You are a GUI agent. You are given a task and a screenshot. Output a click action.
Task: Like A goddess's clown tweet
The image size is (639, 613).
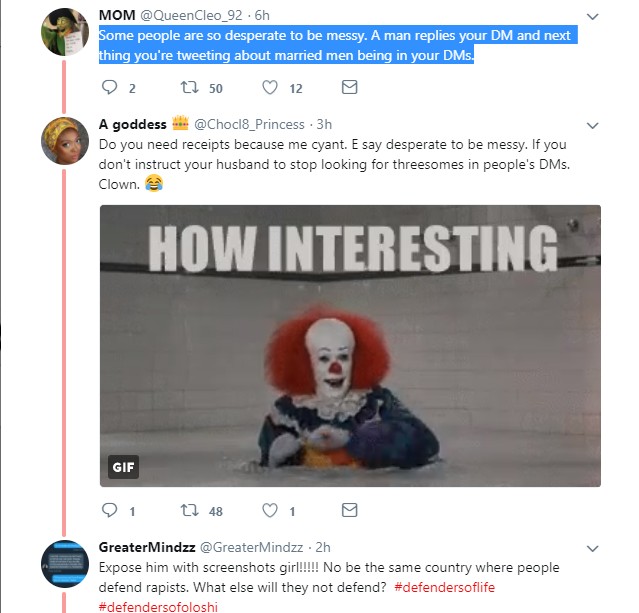tap(271, 511)
